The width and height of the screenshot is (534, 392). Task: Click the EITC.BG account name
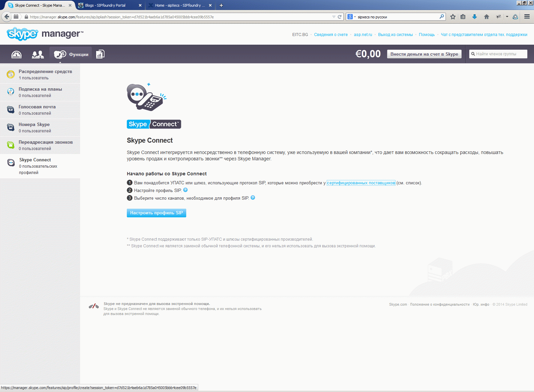300,35
